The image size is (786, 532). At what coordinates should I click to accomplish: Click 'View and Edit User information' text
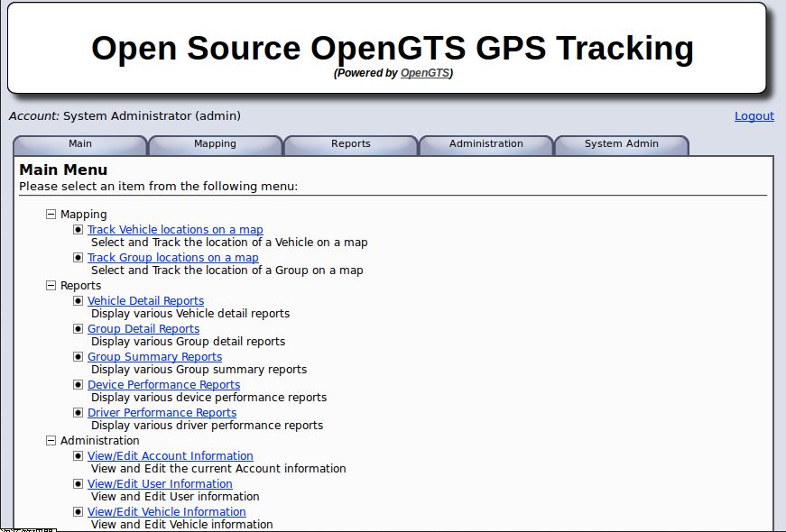175,497
